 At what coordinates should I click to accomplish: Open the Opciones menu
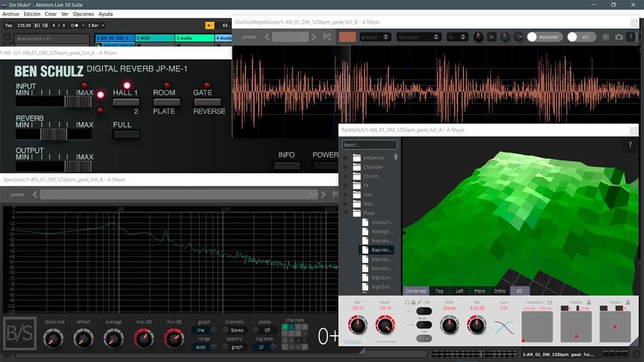point(83,14)
